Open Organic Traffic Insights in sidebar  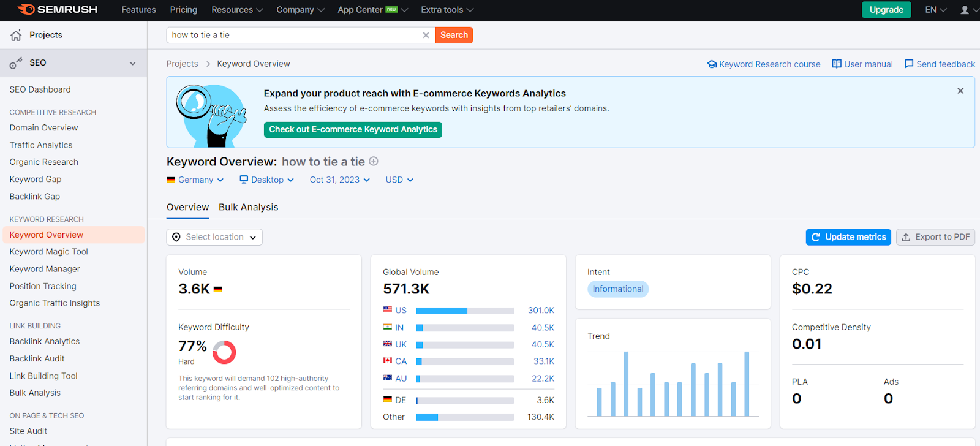(55, 303)
